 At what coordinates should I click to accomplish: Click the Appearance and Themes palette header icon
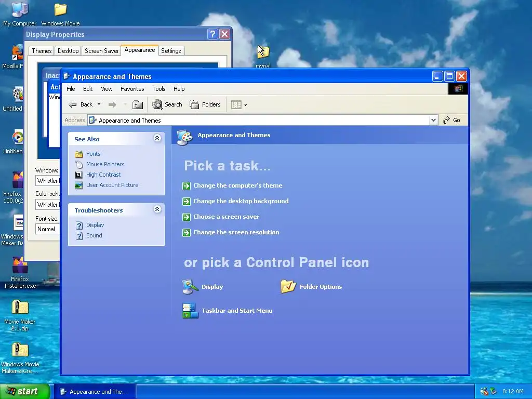point(185,137)
